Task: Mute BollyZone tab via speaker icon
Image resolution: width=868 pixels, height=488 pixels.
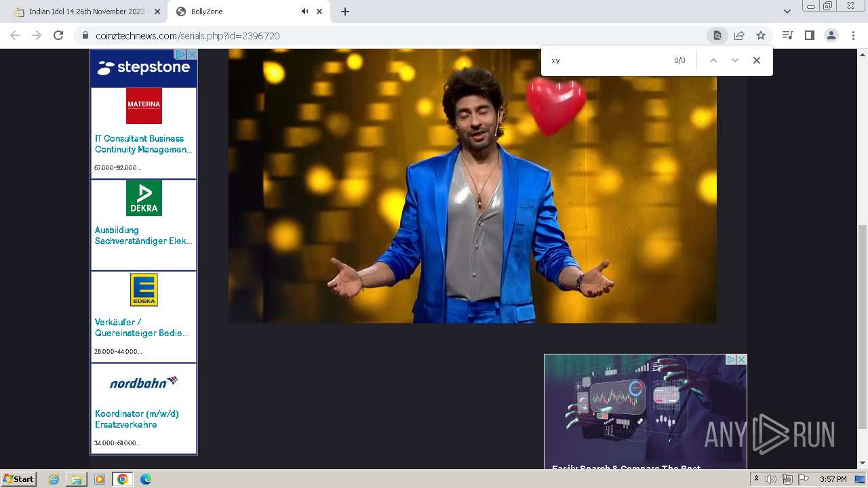Action: click(x=304, y=12)
